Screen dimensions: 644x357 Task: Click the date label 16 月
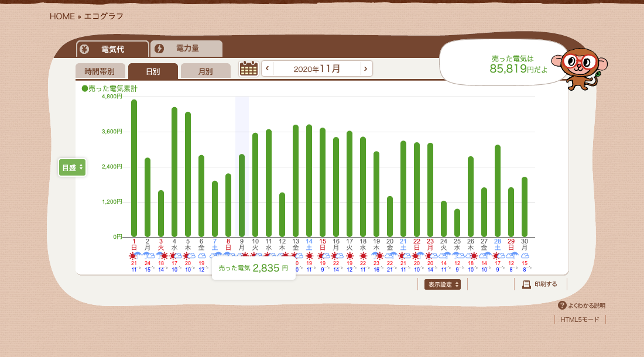pos(336,244)
